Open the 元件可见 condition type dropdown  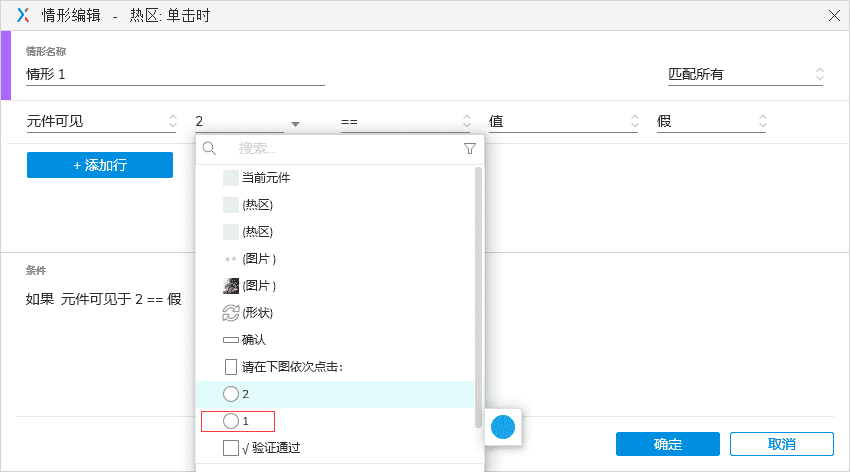(102, 121)
